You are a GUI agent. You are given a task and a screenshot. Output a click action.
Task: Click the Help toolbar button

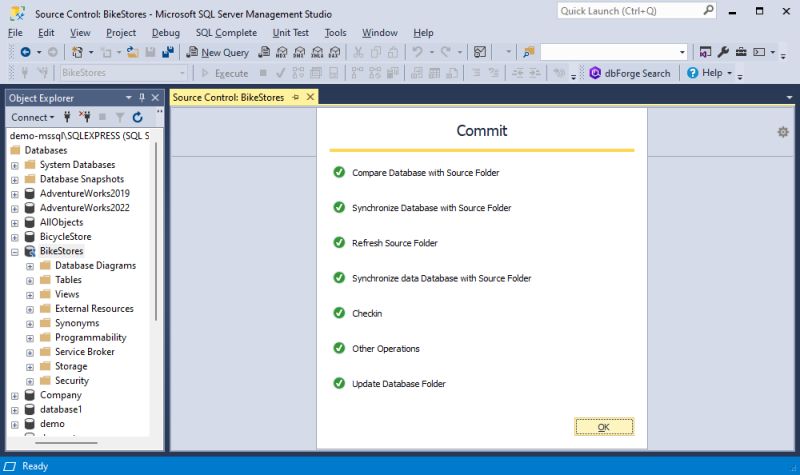tap(704, 73)
